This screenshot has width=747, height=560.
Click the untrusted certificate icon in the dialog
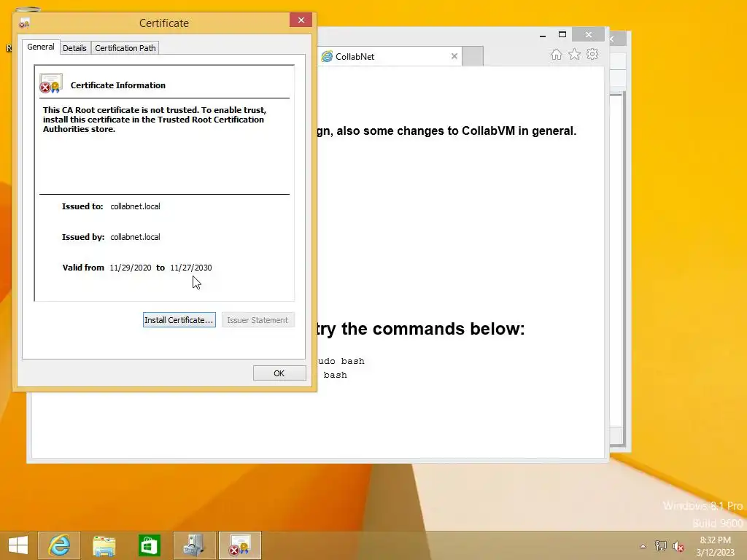[x=51, y=83]
